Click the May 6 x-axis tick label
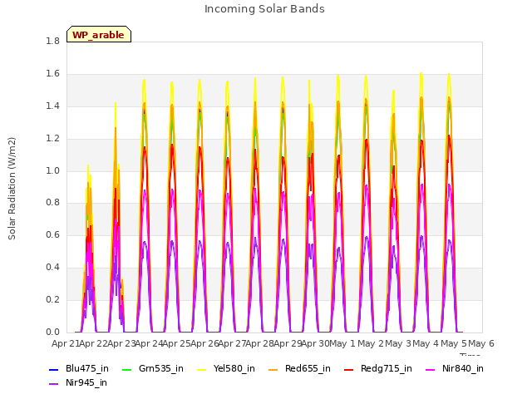Image resolution: width=532 pixels, height=399 pixels. [x=481, y=343]
